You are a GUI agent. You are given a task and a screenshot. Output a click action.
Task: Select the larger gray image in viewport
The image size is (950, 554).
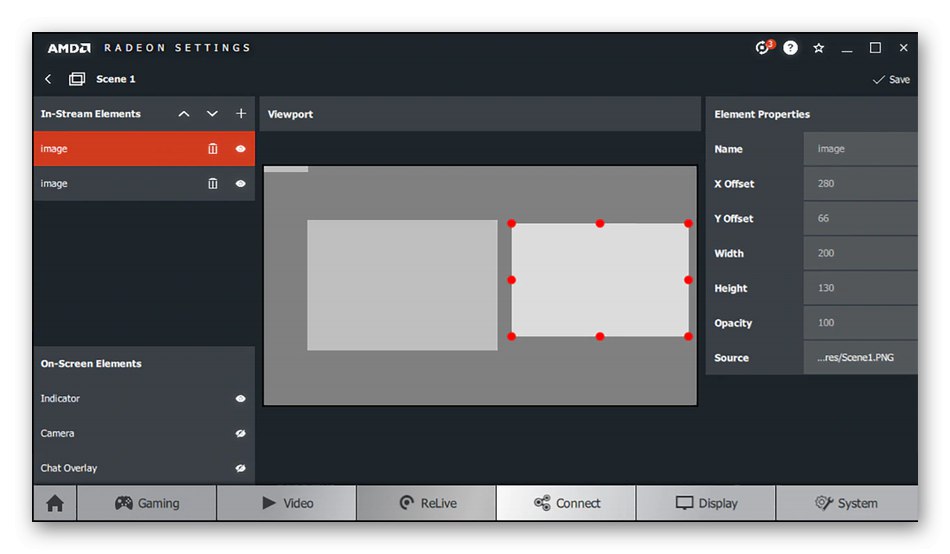pos(402,285)
